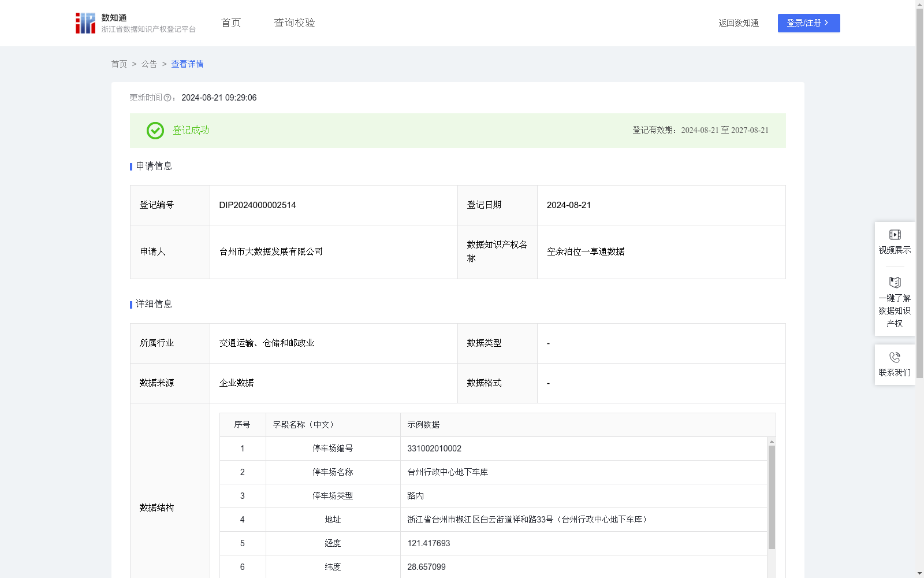This screenshot has width=924, height=578.
Task: Click 停车场名称 field name
Action: click(x=333, y=472)
